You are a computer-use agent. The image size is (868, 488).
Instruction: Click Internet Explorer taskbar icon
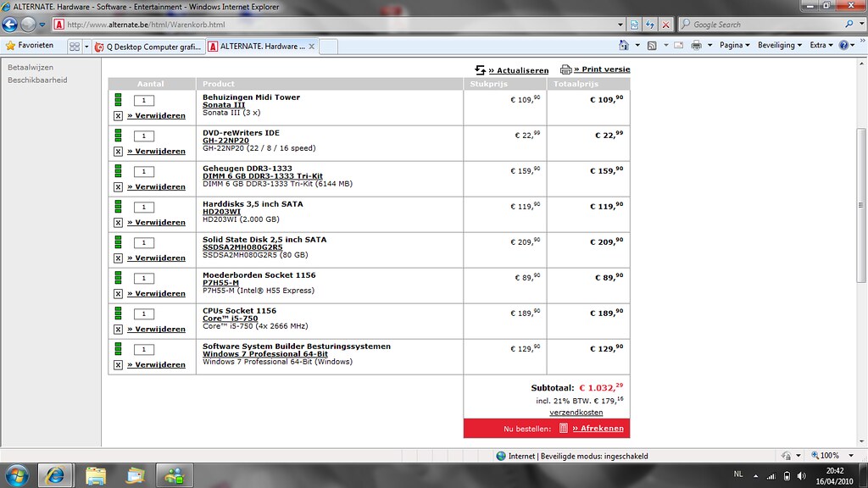pyautogui.click(x=55, y=475)
